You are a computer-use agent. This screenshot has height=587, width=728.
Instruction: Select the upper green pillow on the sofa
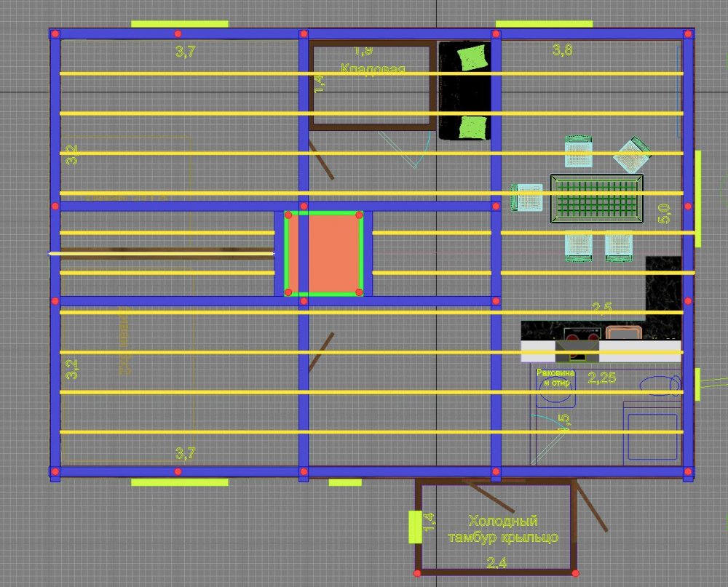[x=472, y=55]
